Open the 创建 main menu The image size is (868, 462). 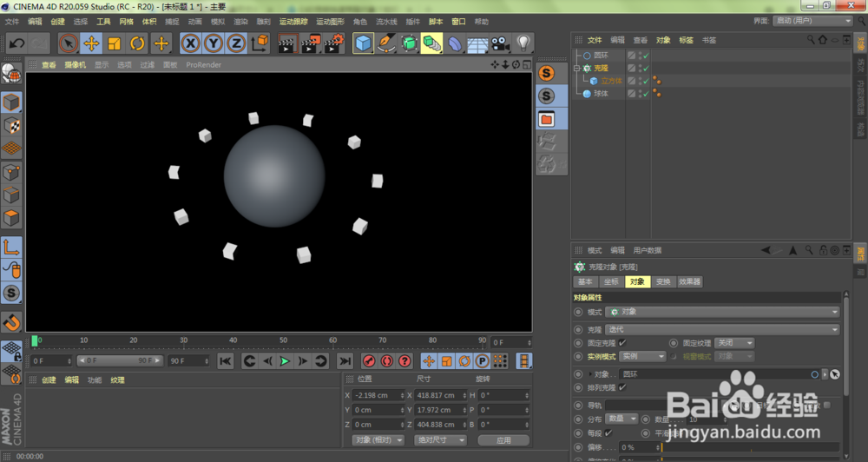[57, 22]
